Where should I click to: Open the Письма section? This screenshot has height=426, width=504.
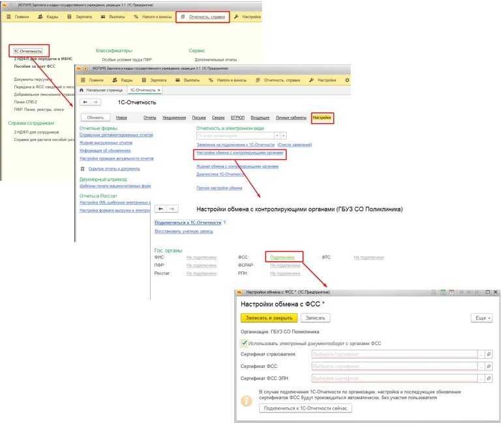(x=199, y=117)
